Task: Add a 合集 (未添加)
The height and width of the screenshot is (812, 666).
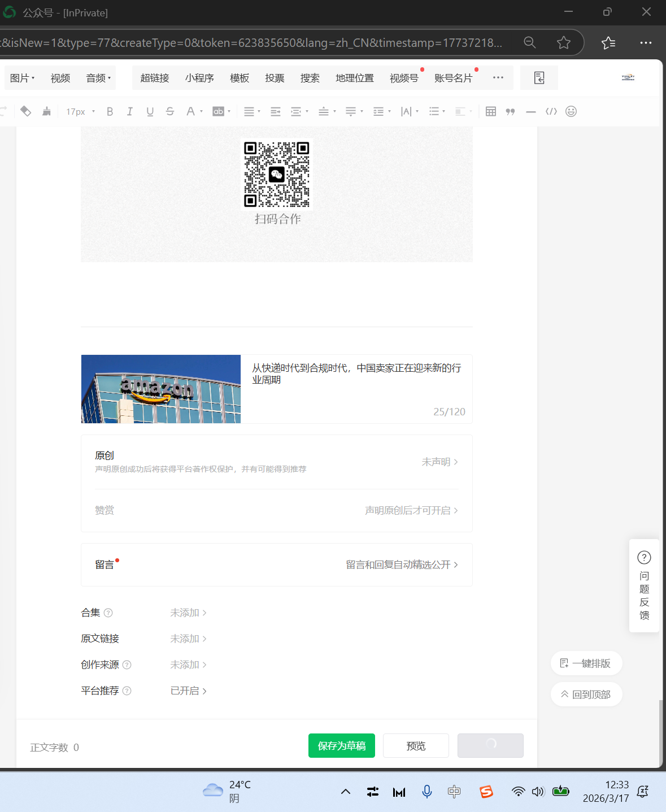Action: pos(188,613)
